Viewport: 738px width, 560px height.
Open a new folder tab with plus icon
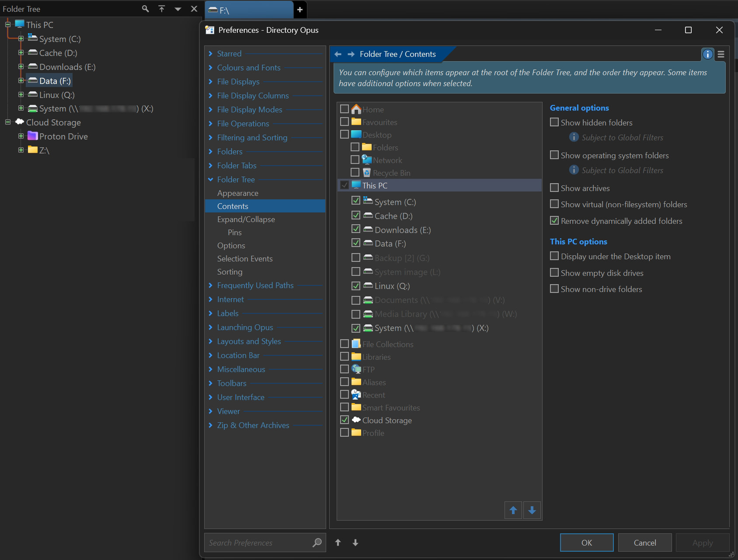click(300, 10)
